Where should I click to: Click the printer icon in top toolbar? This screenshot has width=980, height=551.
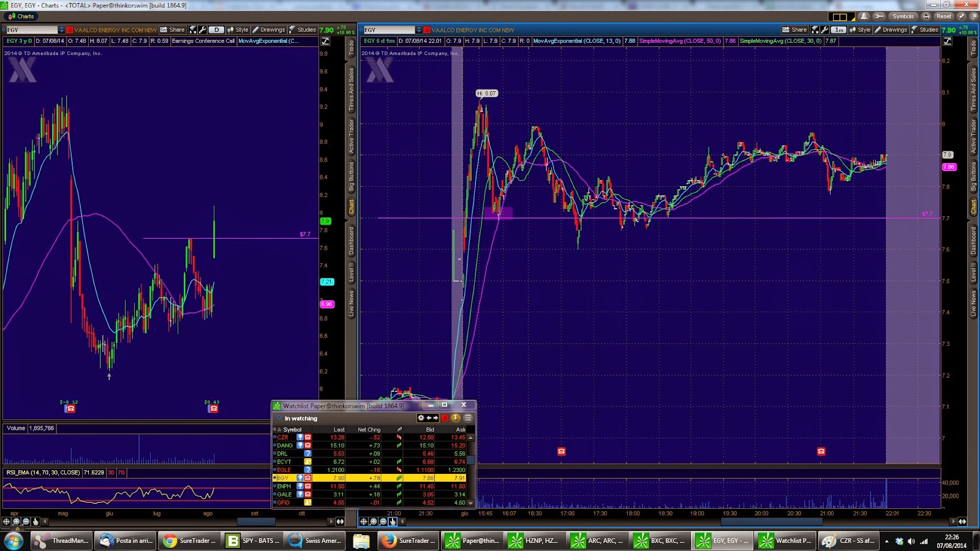coord(926,17)
